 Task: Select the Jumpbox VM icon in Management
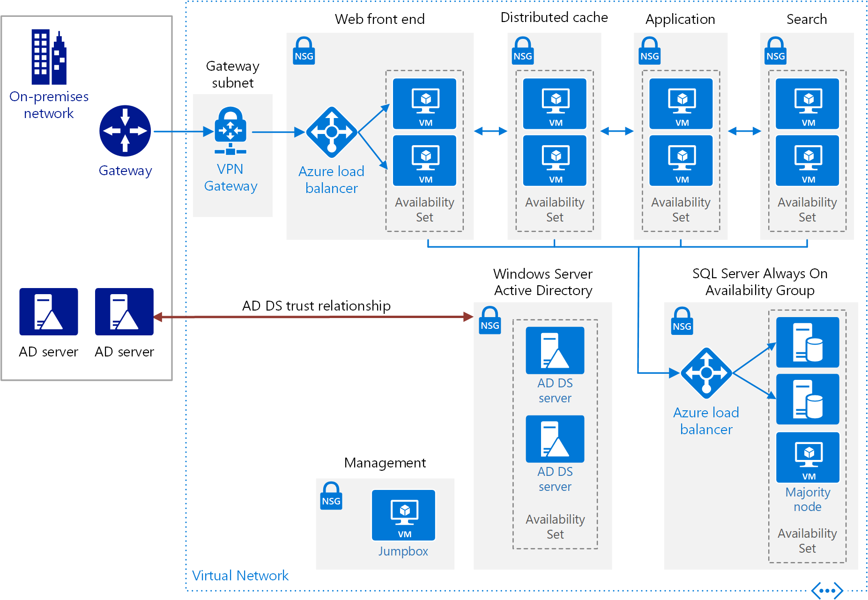[x=403, y=515]
